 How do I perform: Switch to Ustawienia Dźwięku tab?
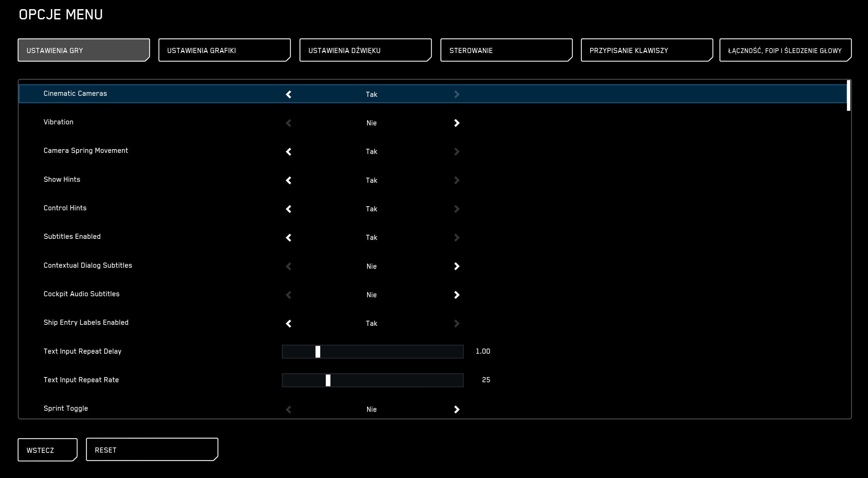365,50
